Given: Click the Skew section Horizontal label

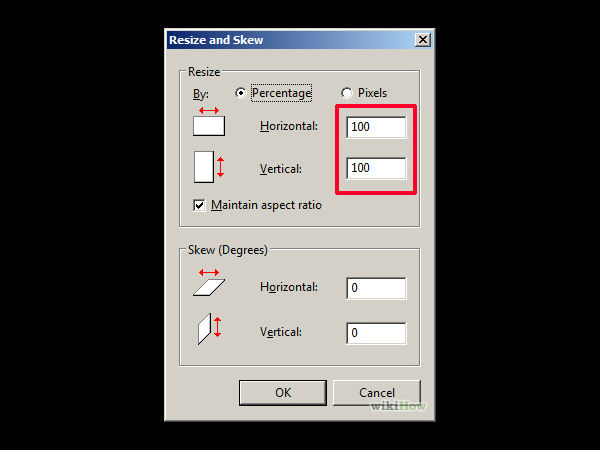Looking at the screenshot, I should [289, 287].
